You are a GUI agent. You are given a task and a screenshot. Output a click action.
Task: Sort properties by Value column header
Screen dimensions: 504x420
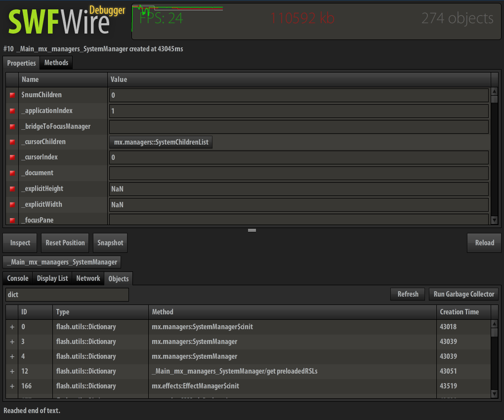click(x=299, y=79)
